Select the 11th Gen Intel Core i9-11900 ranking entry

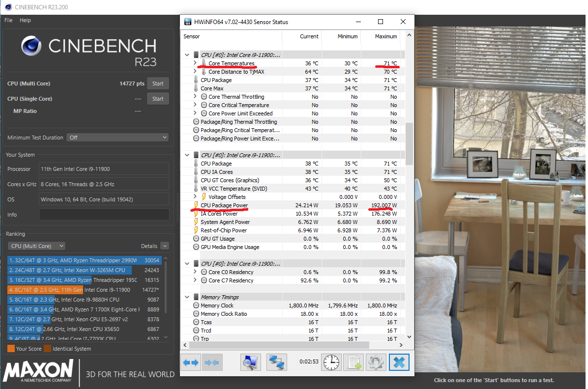85,290
